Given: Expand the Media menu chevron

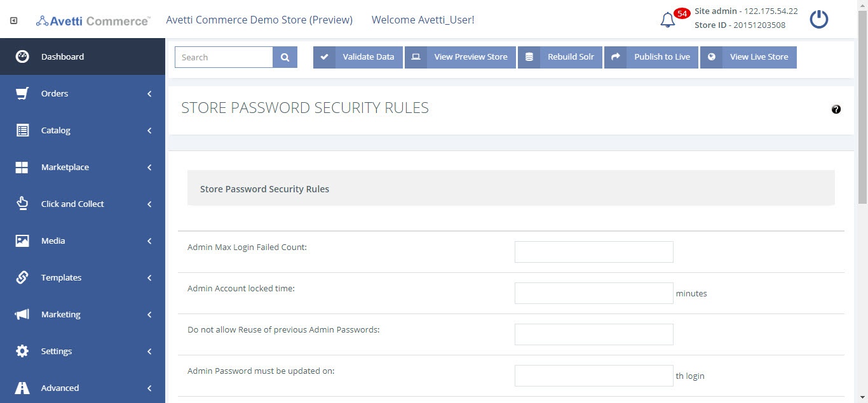Looking at the screenshot, I should coord(149,241).
